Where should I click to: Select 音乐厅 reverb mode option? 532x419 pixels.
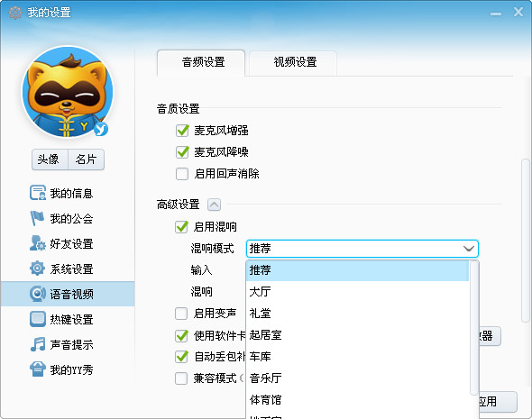point(357,378)
